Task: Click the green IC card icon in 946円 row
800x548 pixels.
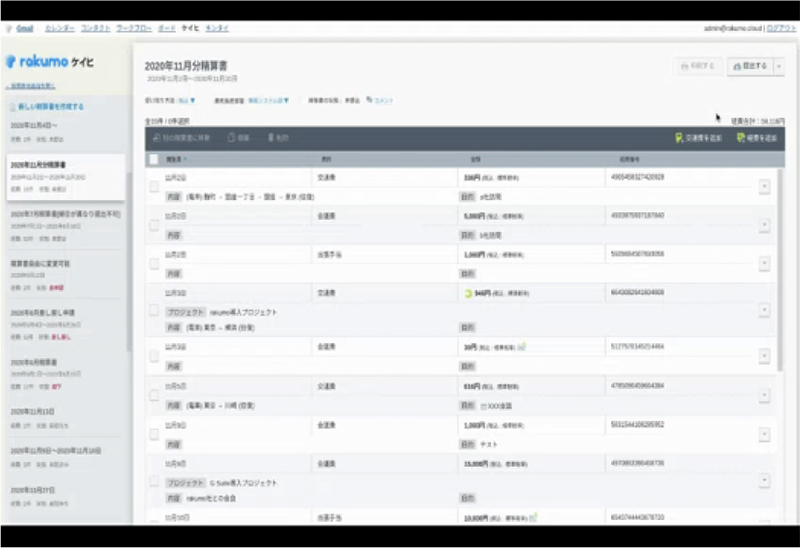Action: pos(468,293)
